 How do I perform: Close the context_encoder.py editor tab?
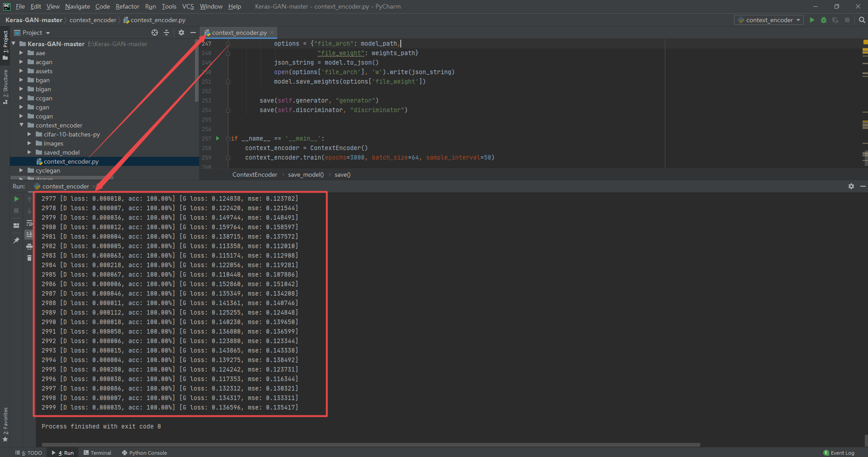click(x=272, y=33)
